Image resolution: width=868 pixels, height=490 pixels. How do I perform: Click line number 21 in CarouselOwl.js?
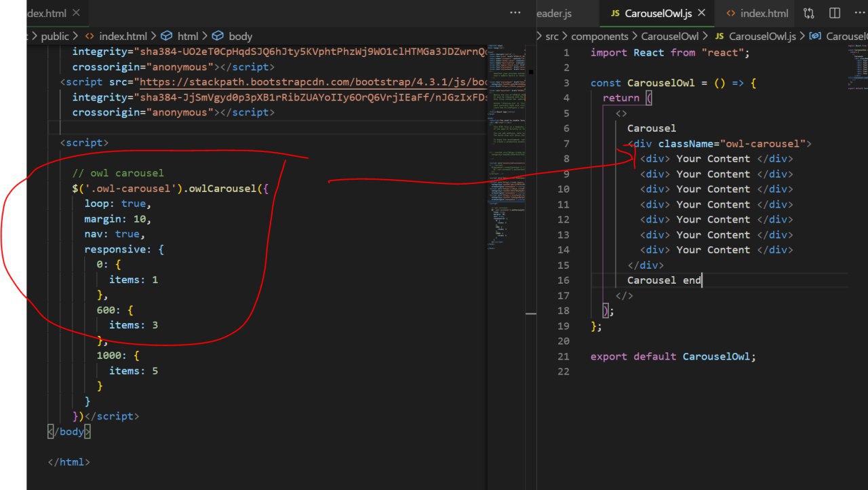click(x=563, y=356)
